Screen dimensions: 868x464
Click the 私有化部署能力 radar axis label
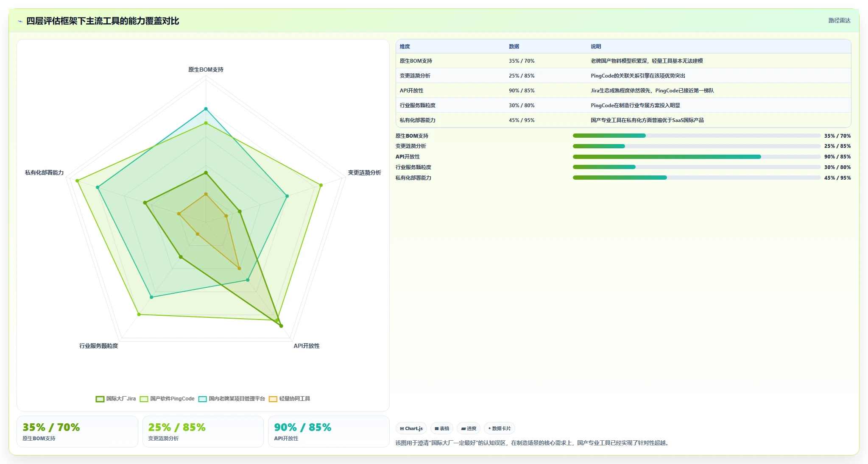coord(44,172)
